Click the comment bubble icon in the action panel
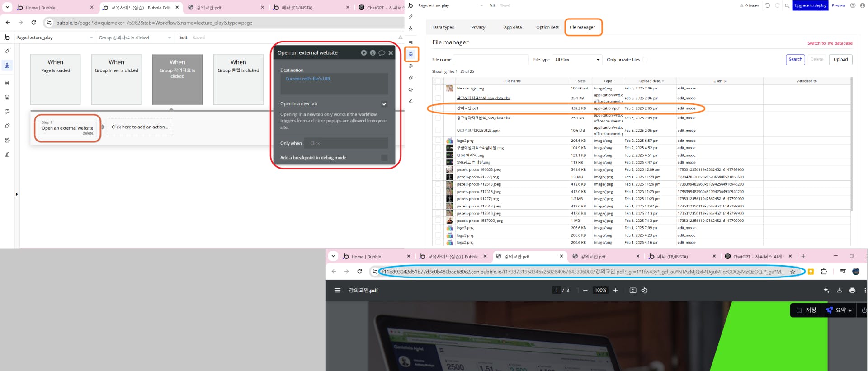This screenshot has height=371, width=868. click(382, 53)
